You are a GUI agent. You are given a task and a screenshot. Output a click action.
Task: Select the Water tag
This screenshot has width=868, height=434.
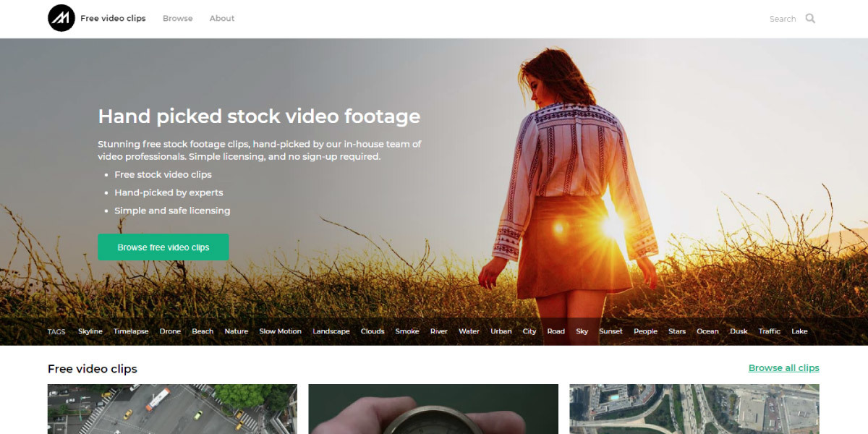[469, 331]
